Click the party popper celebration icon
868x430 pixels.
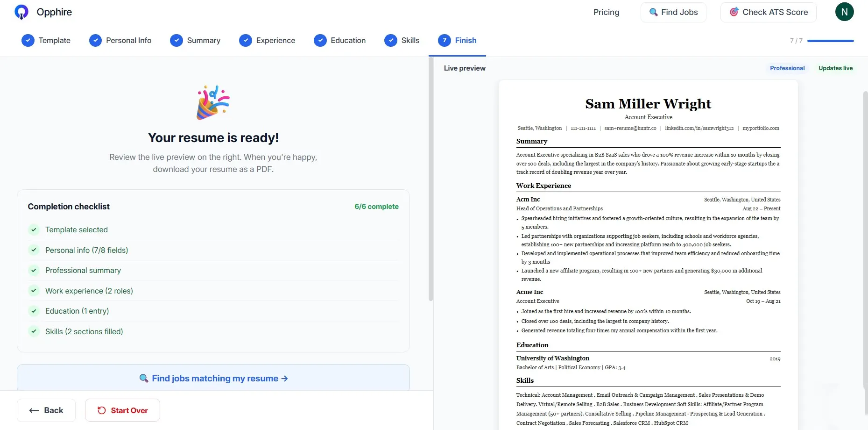pyautogui.click(x=213, y=102)
